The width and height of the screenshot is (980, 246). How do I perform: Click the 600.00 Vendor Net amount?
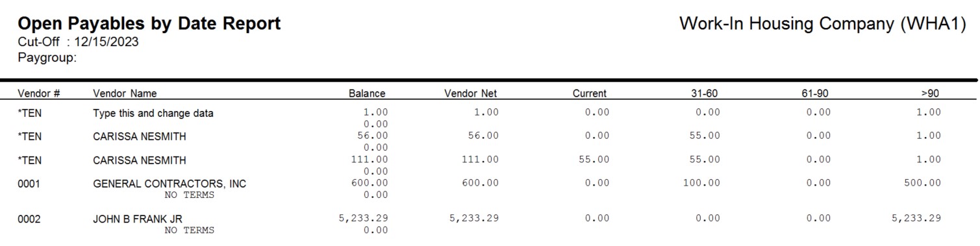[480, 183]
